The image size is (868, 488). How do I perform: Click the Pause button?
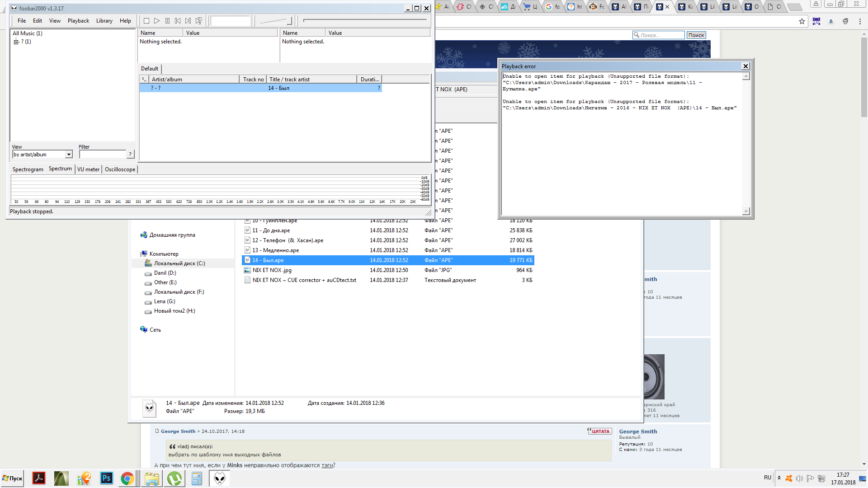pos(167,21)
